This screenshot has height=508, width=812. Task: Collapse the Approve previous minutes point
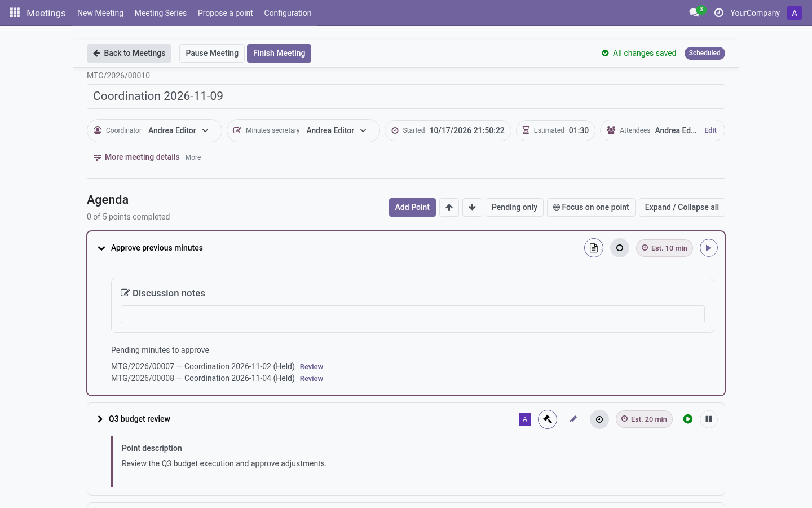(x=101, y=248)
